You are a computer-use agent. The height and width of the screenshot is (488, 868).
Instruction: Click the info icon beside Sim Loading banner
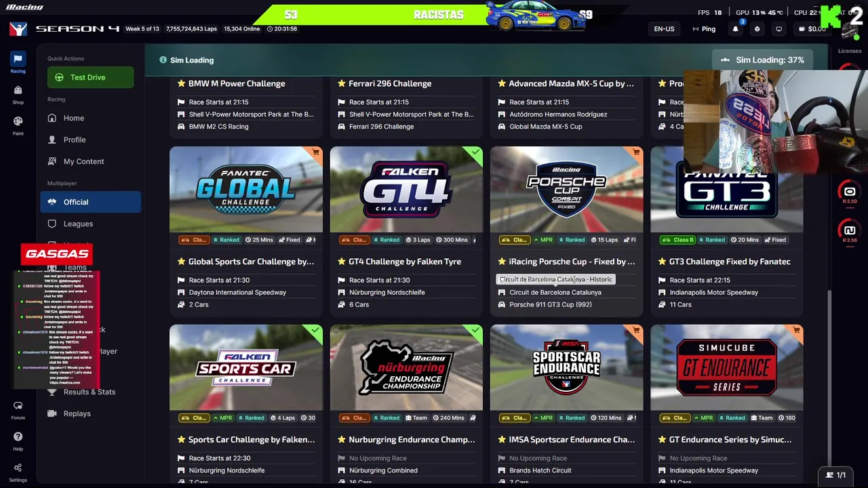[163, 60]
